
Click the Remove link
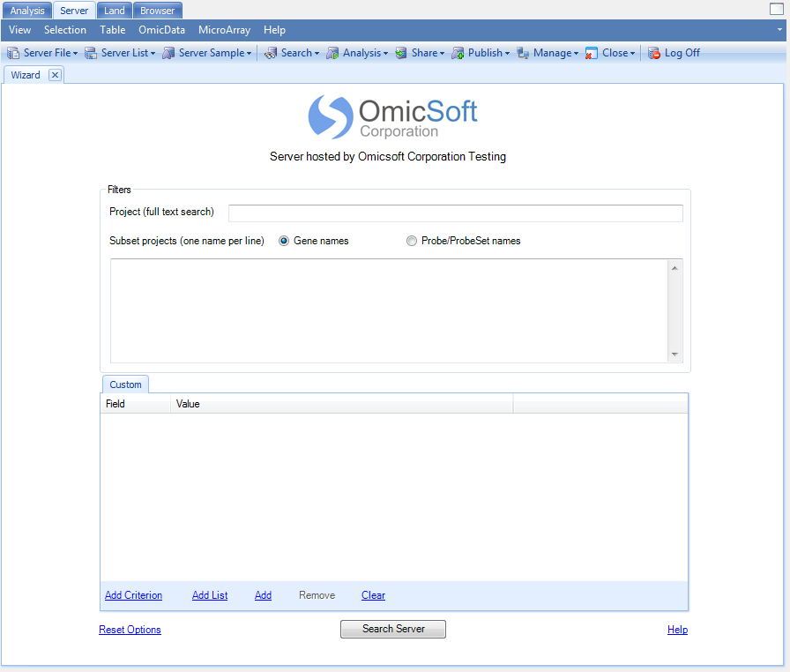(317, 595)
